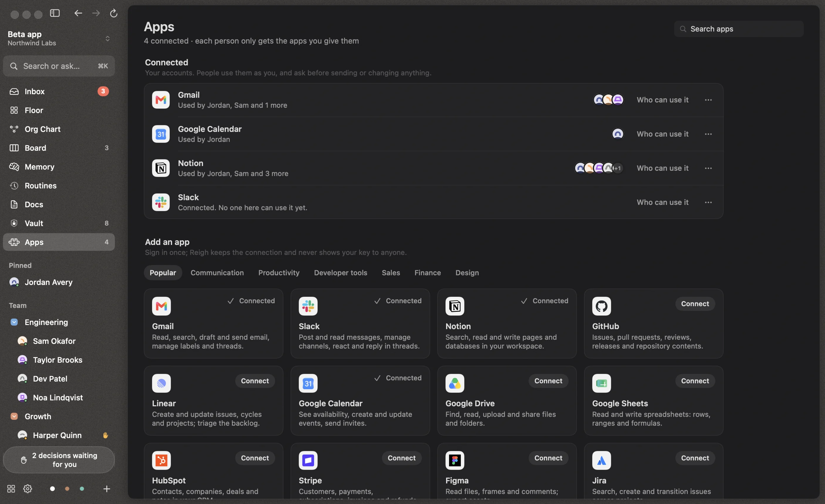
Task: Open the more options for Notion row
Action: click(708, 168)
